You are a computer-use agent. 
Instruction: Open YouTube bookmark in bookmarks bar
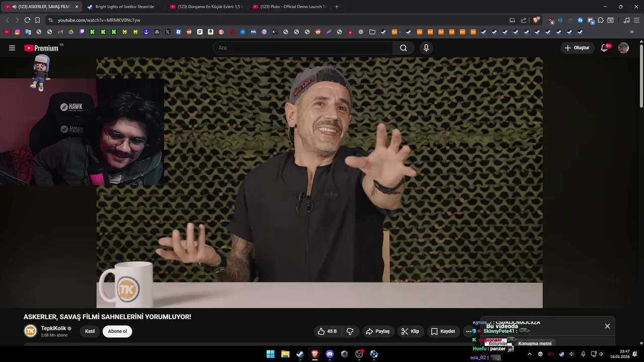[x=7, y=32]
